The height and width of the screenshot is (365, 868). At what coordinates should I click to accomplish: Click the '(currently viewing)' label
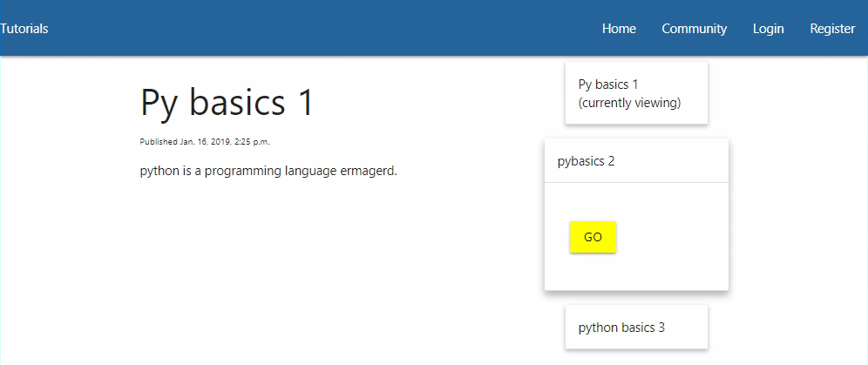629,103
